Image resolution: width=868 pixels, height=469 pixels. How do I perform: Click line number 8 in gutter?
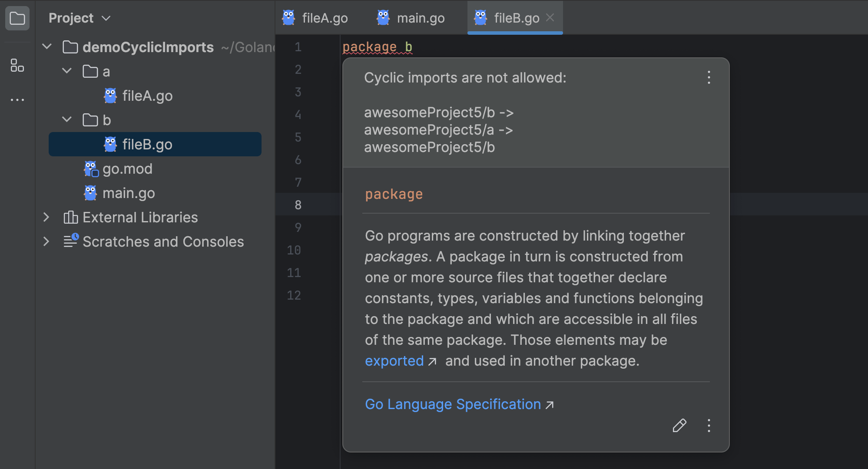298,205
